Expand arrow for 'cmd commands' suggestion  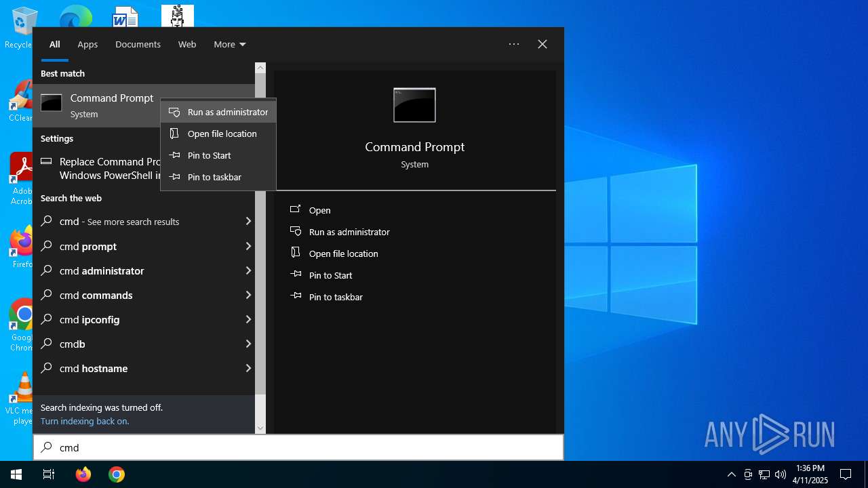pyautogui.click(x=248, y=295)
